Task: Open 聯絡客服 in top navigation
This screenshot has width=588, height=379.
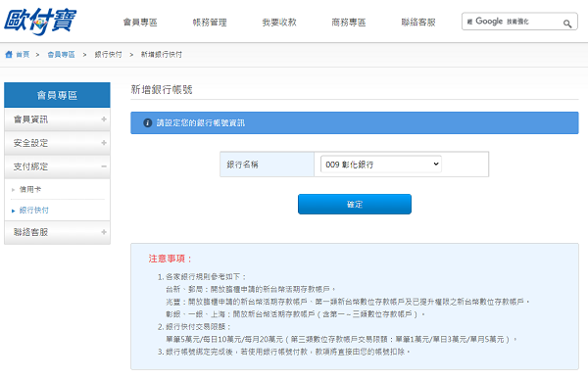Action: click(x=418, y=23)
